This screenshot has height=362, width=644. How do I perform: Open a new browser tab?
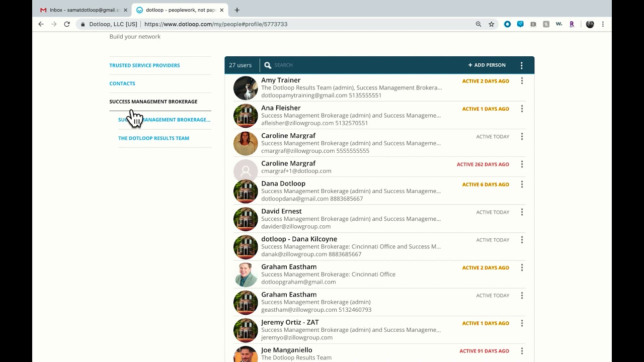point(237,10)
